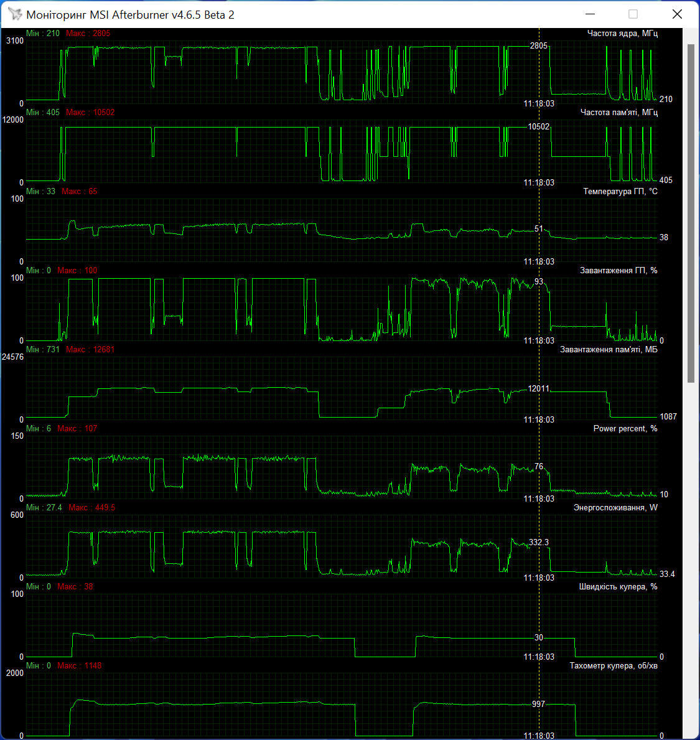Click the 'Частота ядра, МГц' graph label

[622, 33]
